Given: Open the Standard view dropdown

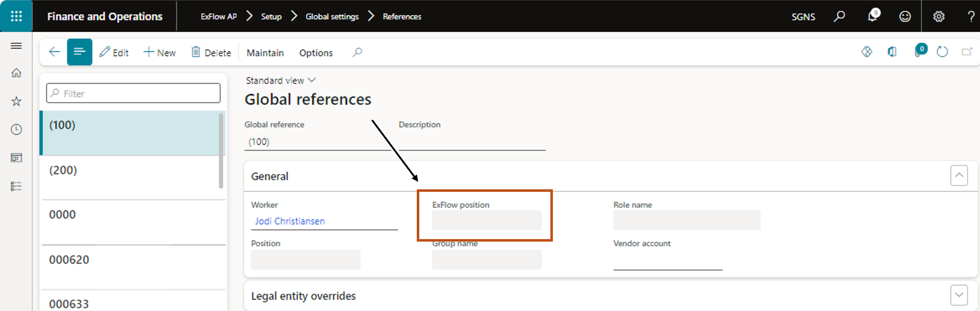Looking at the screenshot, I should (281, 80).
